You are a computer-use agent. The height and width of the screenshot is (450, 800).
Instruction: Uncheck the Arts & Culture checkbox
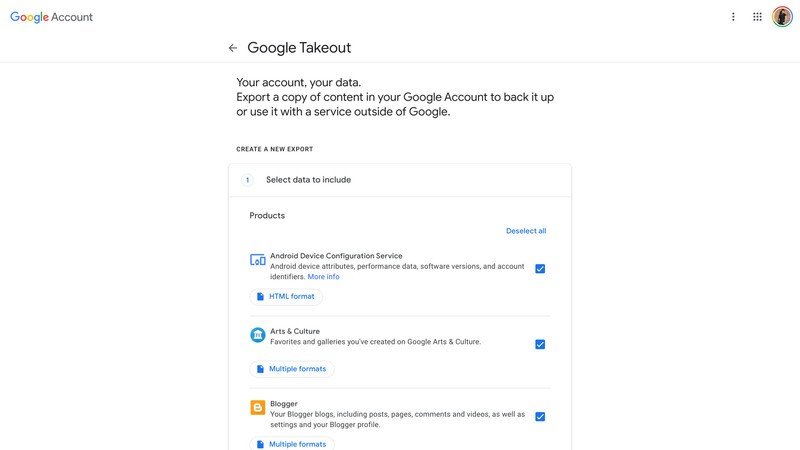[540, 344]
